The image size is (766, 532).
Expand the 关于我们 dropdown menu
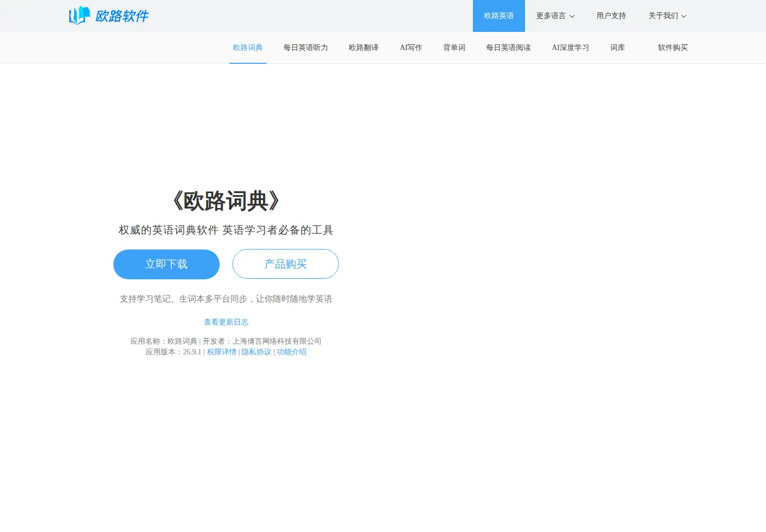(x=667, y=16)
